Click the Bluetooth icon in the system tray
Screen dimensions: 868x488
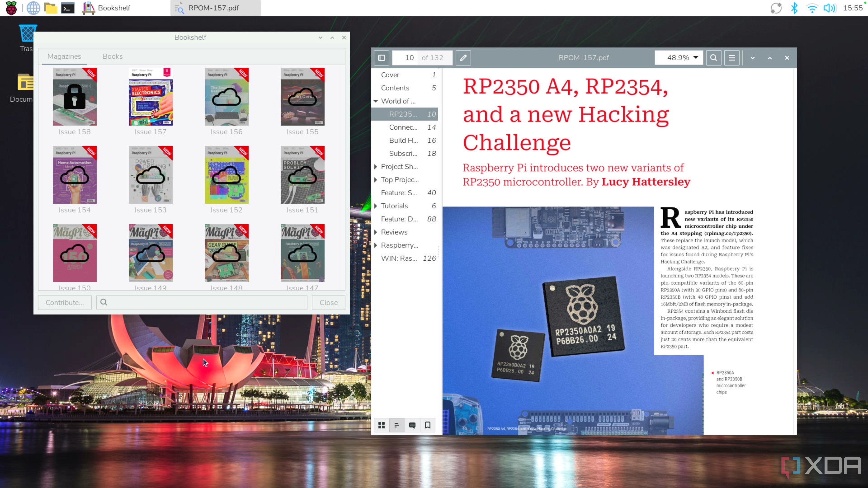tap(794, 8)
